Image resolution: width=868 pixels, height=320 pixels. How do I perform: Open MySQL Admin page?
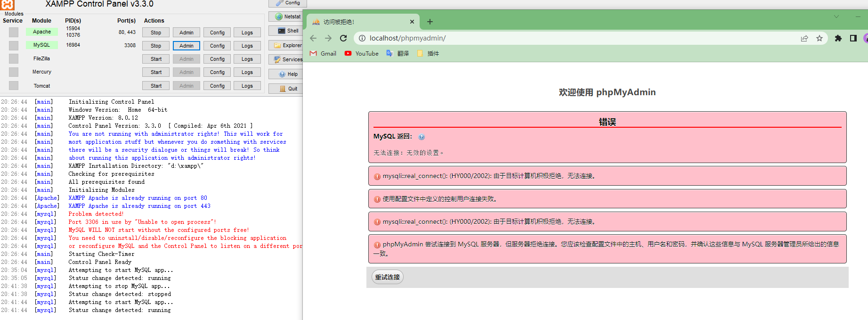point(187,46)
